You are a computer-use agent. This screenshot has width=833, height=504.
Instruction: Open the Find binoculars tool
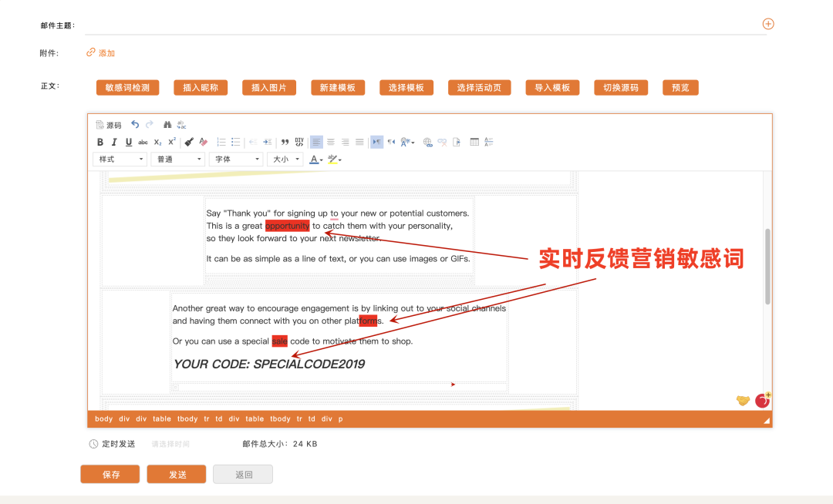pyautogui.click(x=167, y=125)
